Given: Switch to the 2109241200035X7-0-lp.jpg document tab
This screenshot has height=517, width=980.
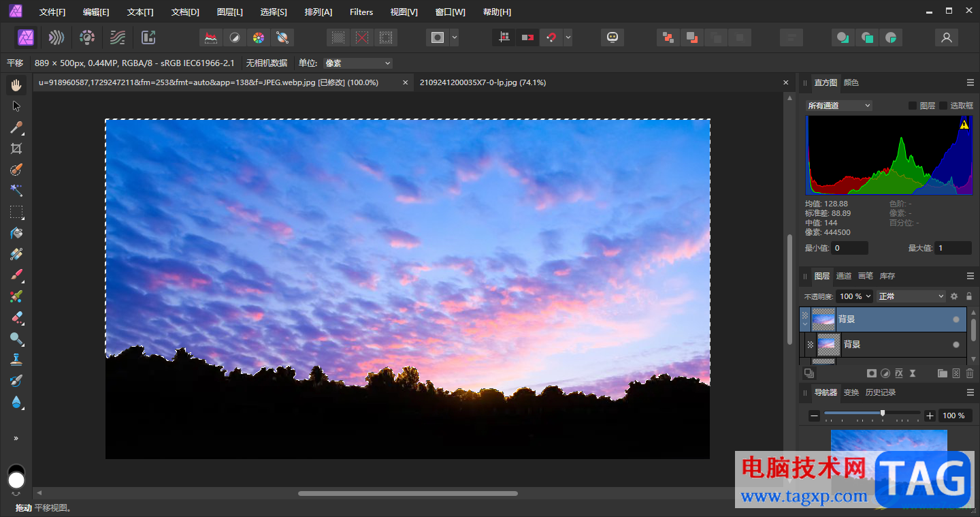Looking at the screenshot, I should pyautogui.click(x=483, y=82).
